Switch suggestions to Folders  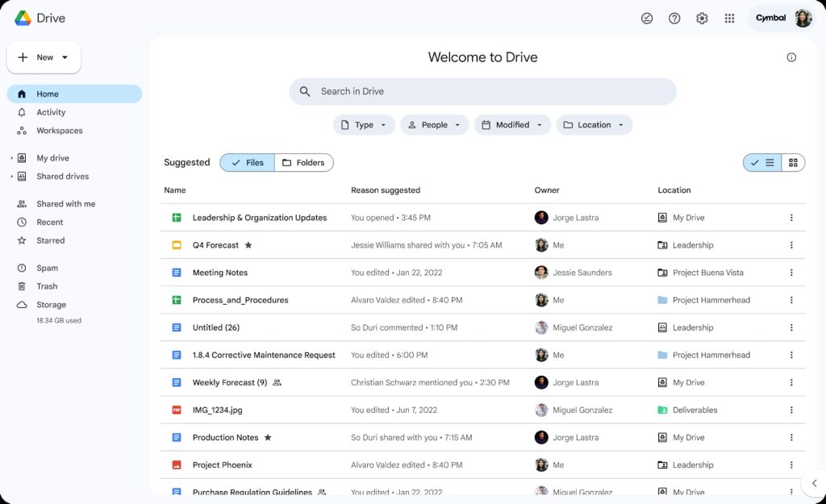[x=304, y=162]
